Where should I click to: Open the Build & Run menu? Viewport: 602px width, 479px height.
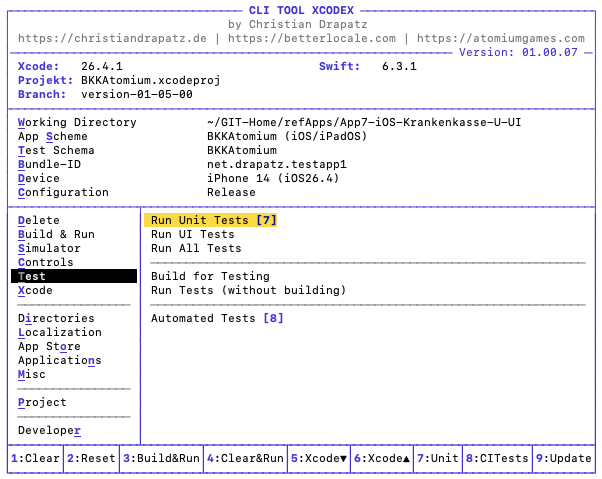[x=56, y=234]
